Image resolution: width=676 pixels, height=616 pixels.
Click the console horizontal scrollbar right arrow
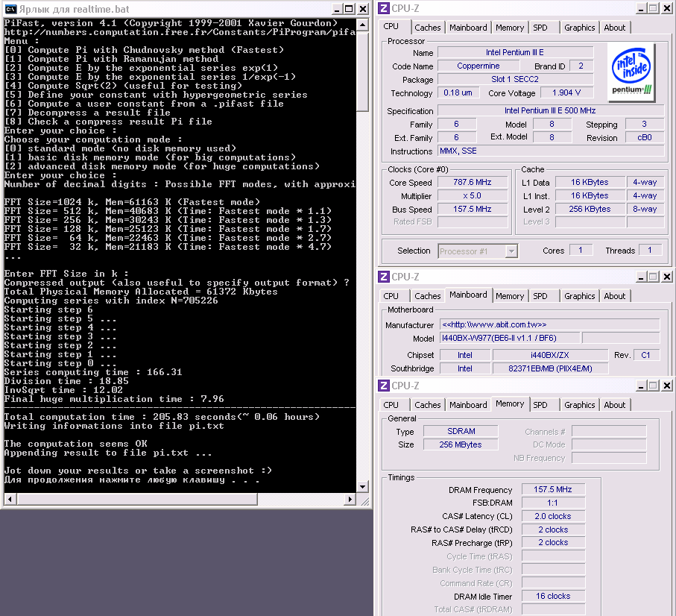(350, 499)
